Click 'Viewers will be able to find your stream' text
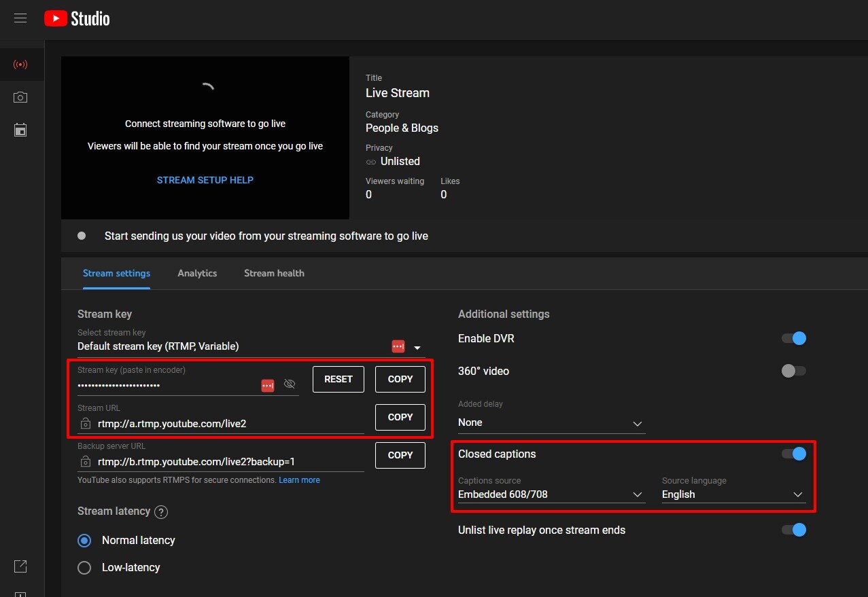 (x=205, y=147)
